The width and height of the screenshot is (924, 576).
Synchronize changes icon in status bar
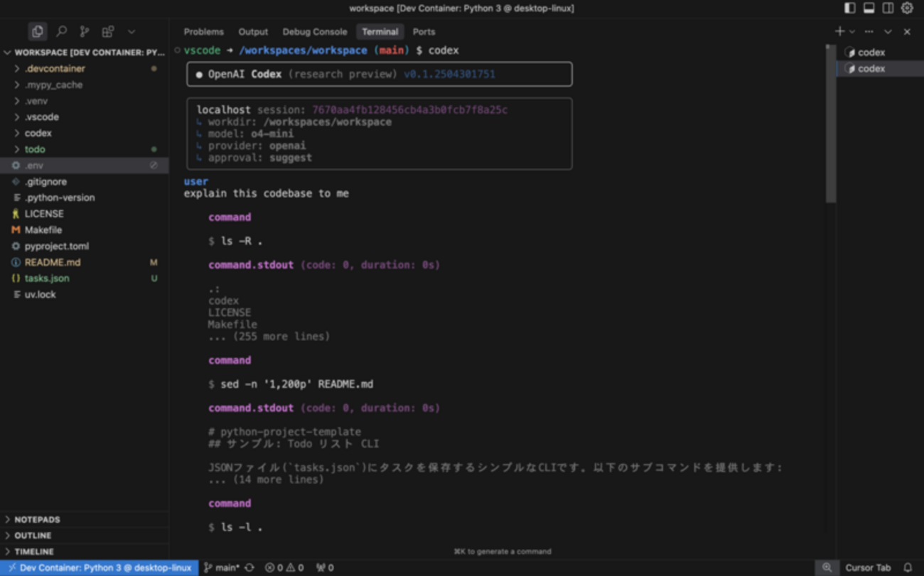click(249, 567)
